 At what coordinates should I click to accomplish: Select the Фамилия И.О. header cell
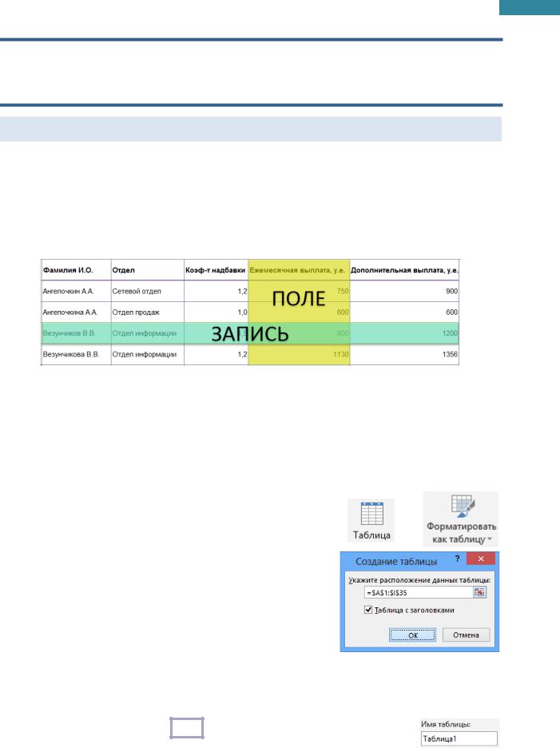(x=77, y=270)
